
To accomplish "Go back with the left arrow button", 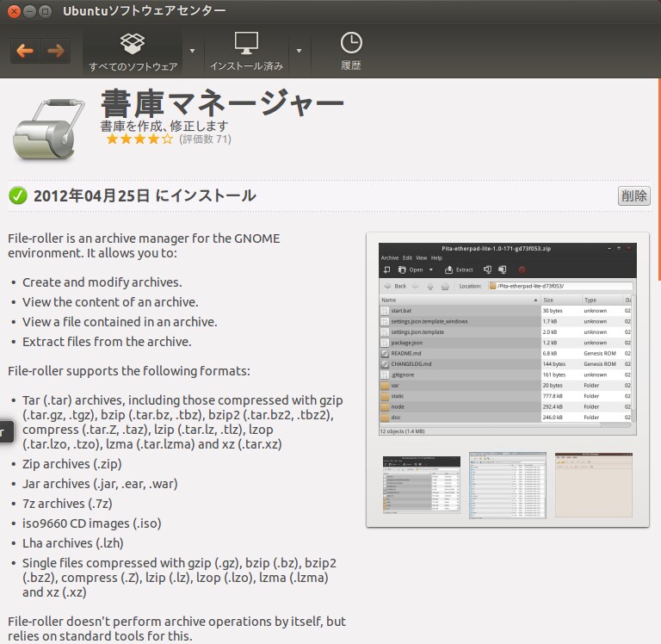I will pyautogui.click(x=25, y=51).
